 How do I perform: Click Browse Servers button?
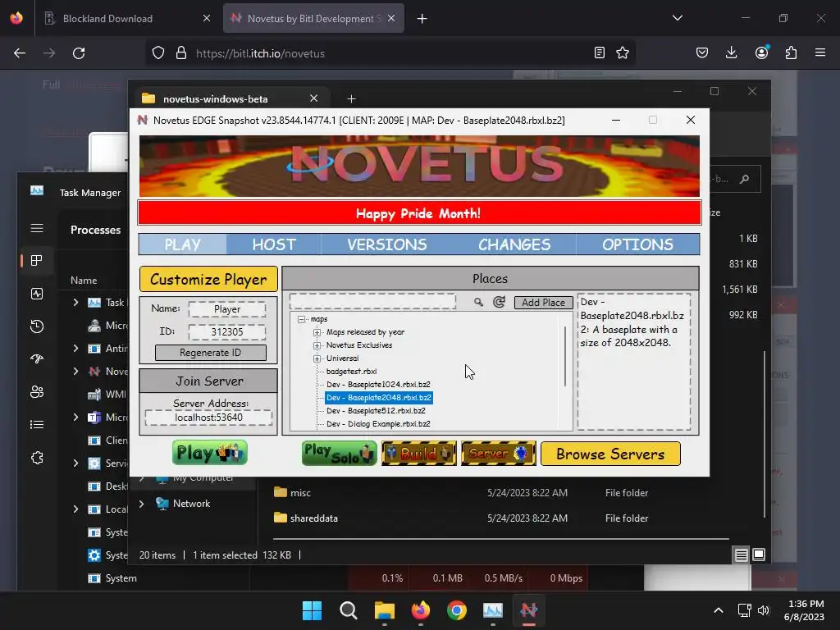pyautogui.click(x=610, y=454)
